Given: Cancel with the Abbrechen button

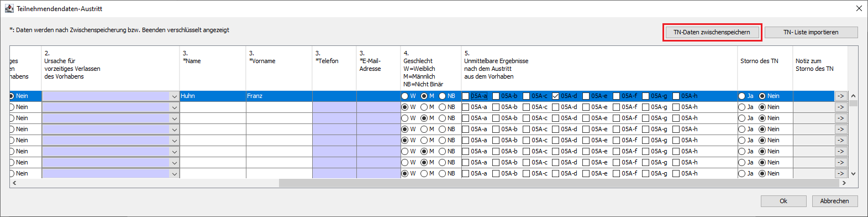Looking at the screenshot, I should click(834, 201).
